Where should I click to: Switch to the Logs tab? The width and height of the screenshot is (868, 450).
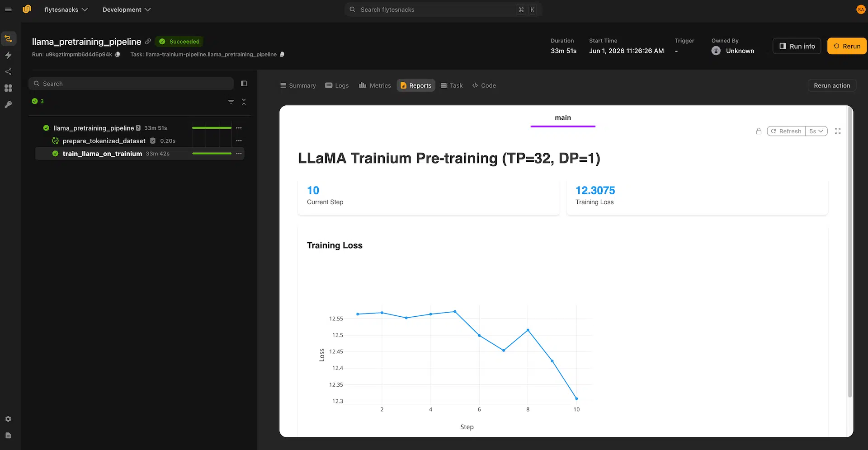click(x=337, y=85)
